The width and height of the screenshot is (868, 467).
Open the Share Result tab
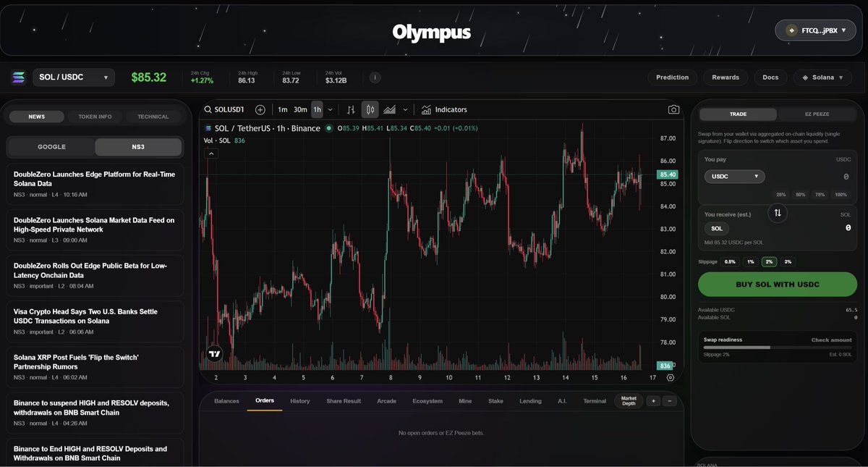[344, 401]
